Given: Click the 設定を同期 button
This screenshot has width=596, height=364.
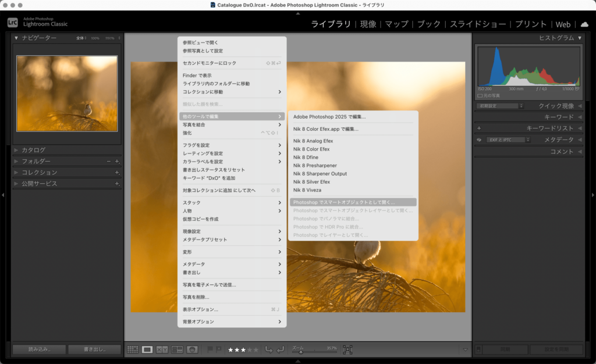Looking at the screenshot, I should click(556, 349).
